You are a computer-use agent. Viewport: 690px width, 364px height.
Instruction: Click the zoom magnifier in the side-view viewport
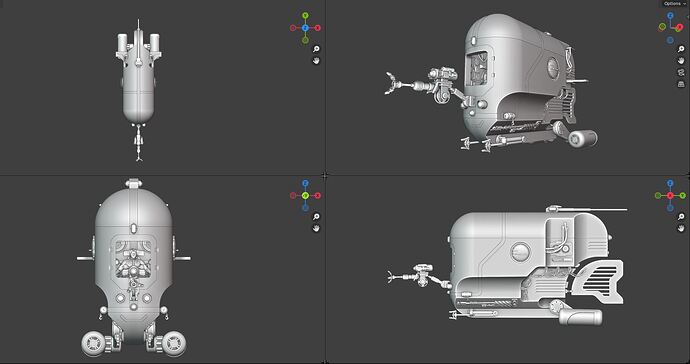(681, 217)
